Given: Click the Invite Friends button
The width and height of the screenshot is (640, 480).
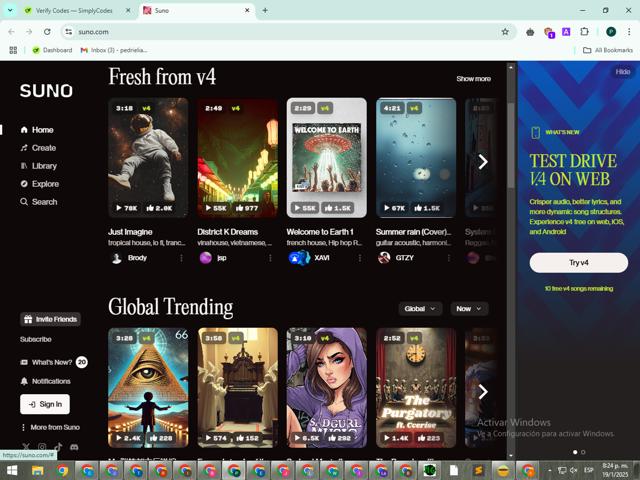Looking at the screenshot, I should tap(50, 319).
